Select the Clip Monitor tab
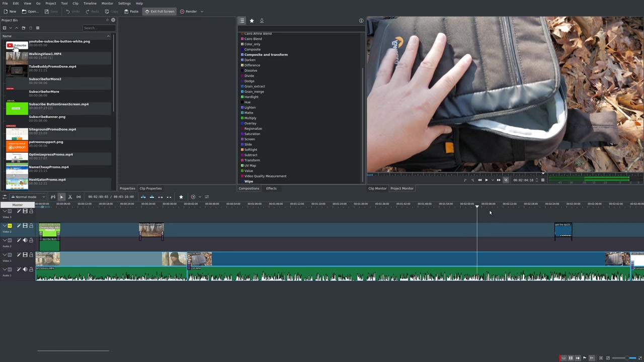This screenshot has width=644, height=362. 377,189
